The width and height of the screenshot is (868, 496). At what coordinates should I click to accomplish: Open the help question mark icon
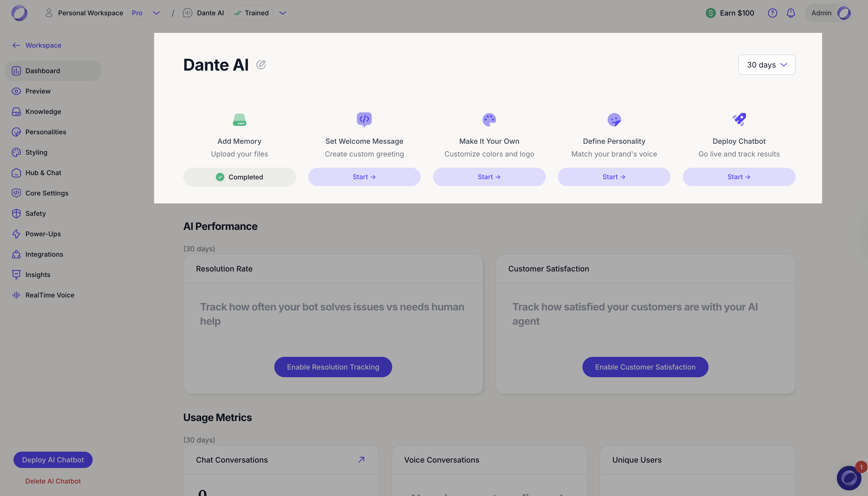[772, 13]
